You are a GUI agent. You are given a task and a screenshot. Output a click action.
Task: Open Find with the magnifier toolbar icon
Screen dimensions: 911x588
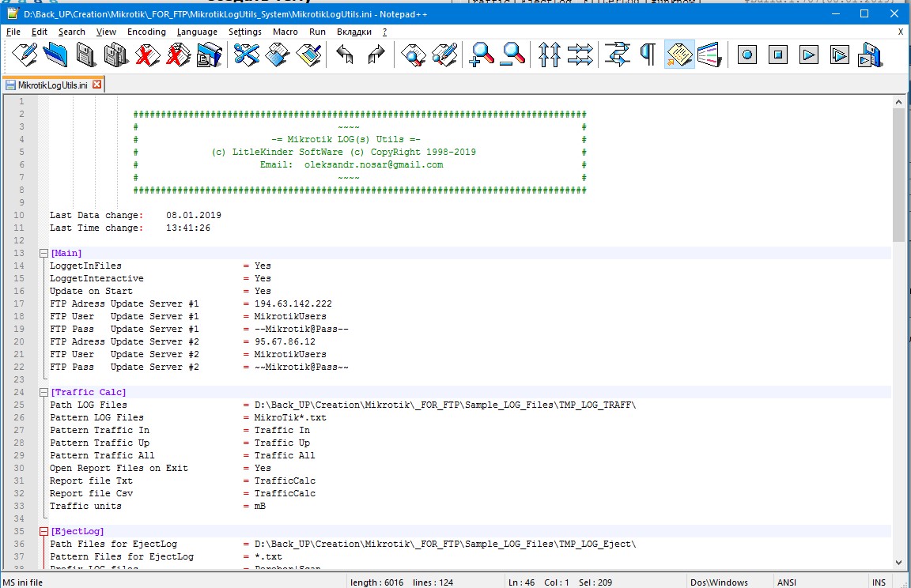tap(413, 55)
